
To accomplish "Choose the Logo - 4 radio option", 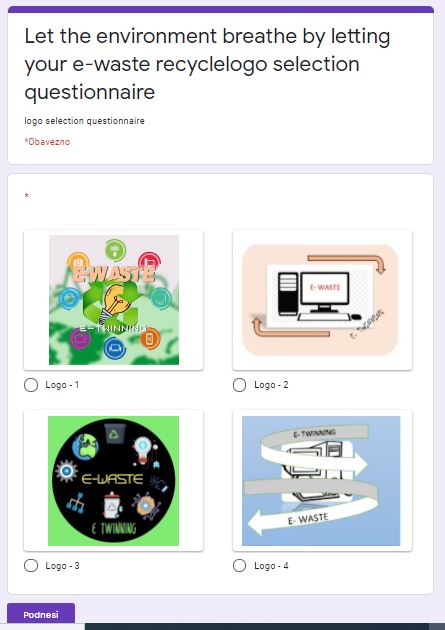I will click(239, 566).
